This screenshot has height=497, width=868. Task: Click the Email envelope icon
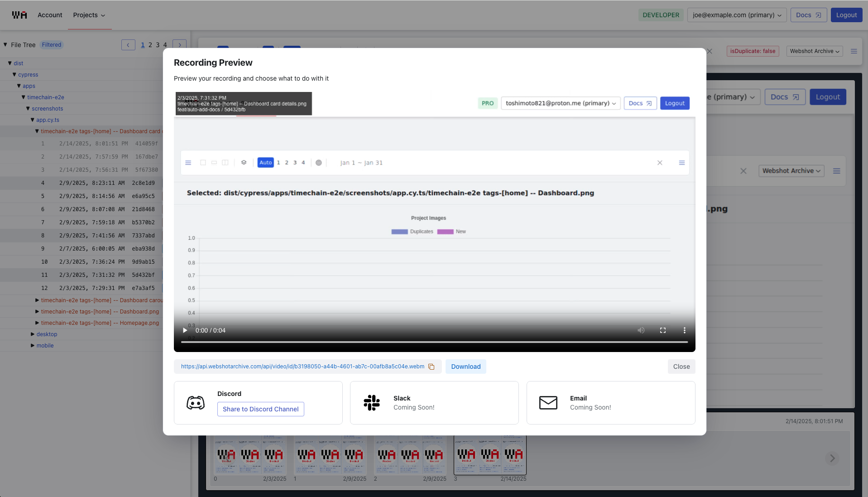click(548, 403)
